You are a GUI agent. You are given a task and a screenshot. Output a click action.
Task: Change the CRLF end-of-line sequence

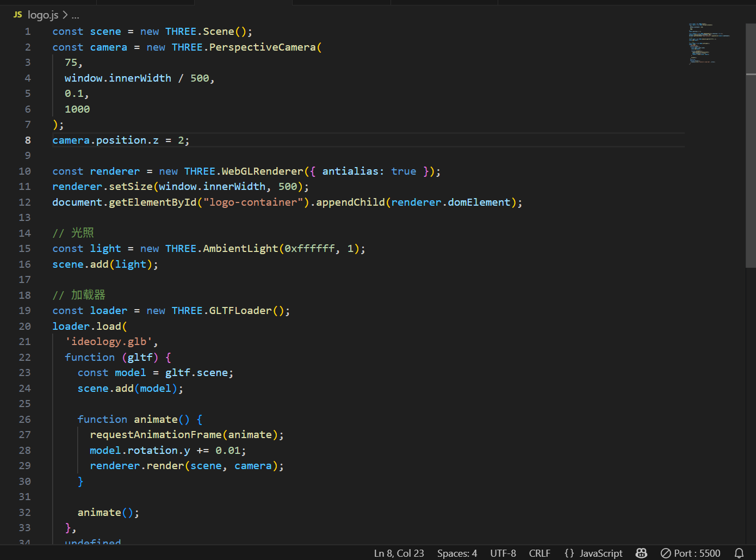[x=540, y=553]
